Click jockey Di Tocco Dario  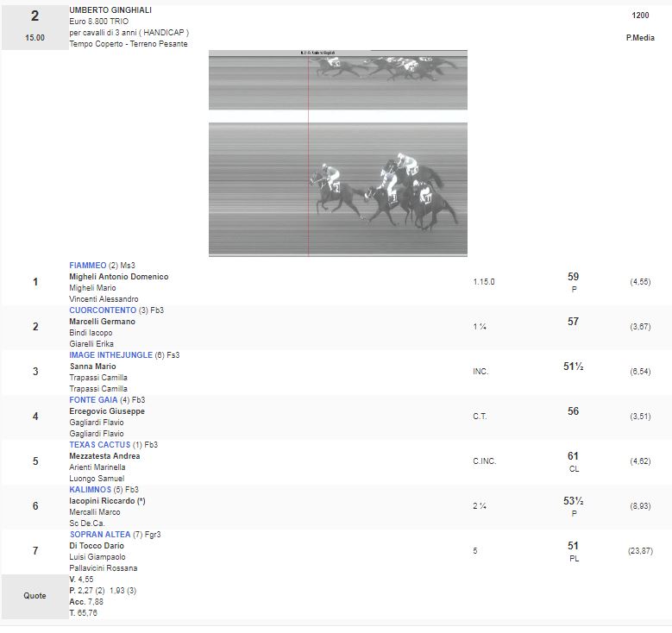tap(97, 546)
